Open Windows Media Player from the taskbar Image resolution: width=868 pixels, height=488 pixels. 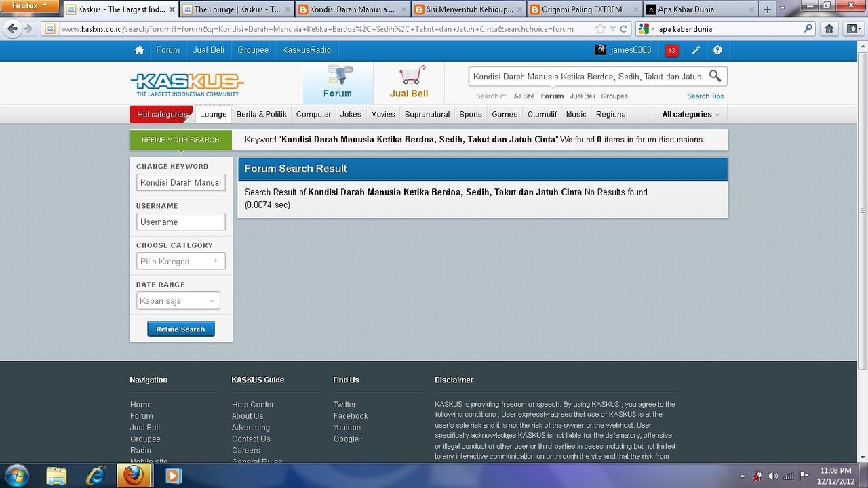(173, 476)
